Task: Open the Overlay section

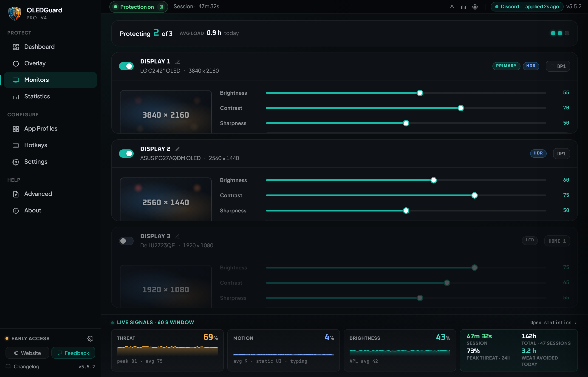Action: click(50, 63)
